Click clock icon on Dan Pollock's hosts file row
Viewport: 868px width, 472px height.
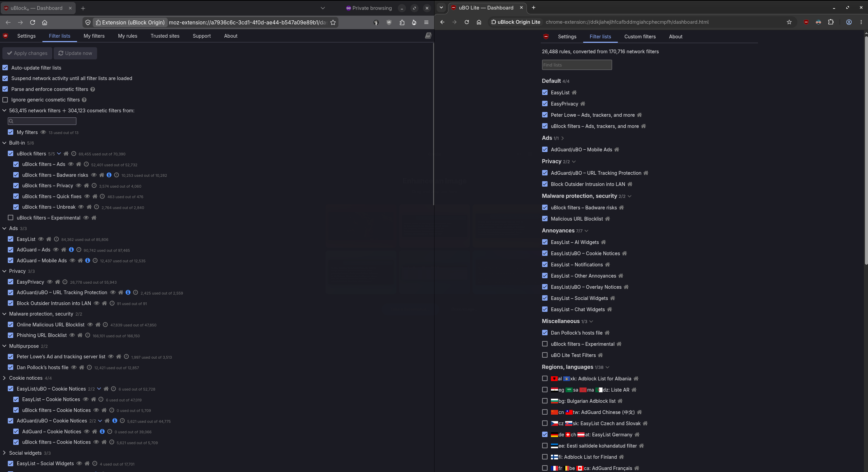tap(89, 367)
